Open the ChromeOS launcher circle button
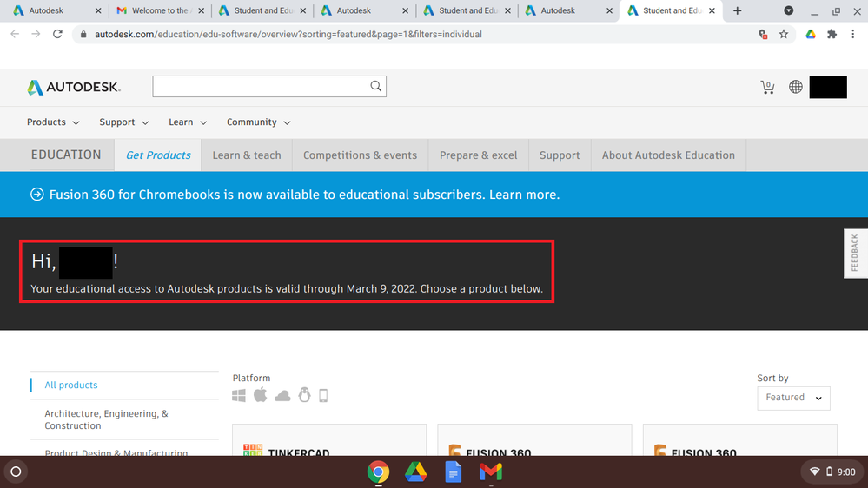 pos(16,472)
